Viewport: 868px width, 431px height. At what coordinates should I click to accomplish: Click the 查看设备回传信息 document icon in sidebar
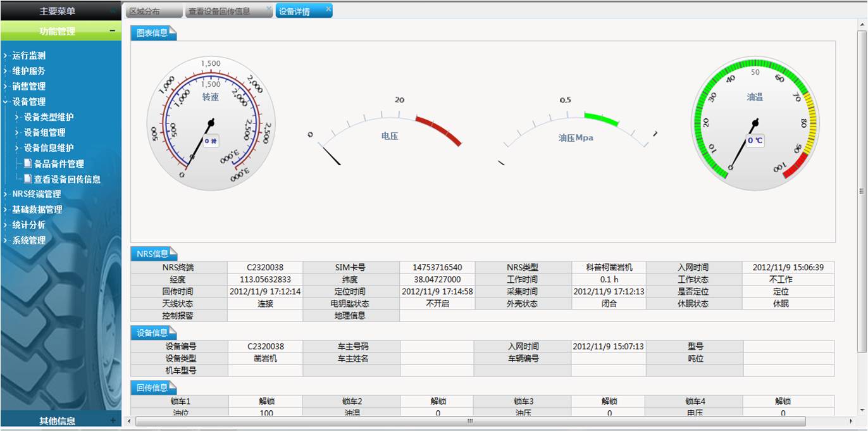click(x=28, y=179)
